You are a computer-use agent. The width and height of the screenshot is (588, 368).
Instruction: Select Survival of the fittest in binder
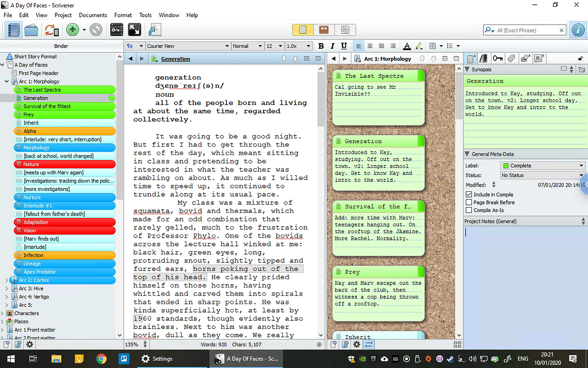(x=65, y=106)
